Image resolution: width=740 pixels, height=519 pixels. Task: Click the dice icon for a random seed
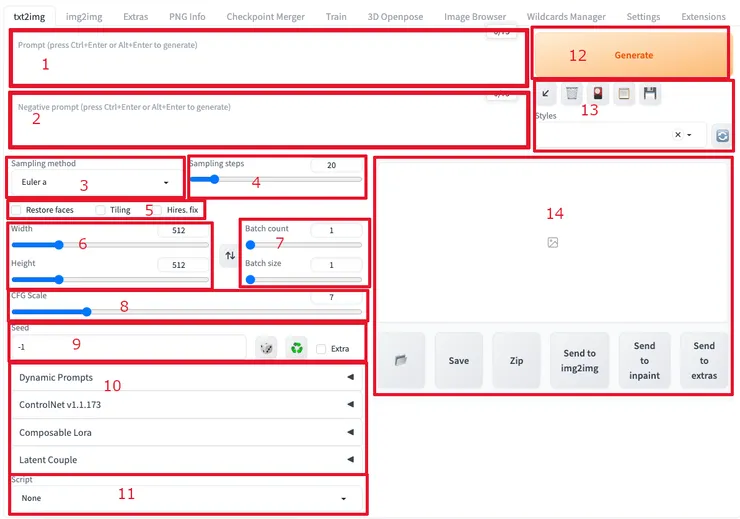[266, 348]
